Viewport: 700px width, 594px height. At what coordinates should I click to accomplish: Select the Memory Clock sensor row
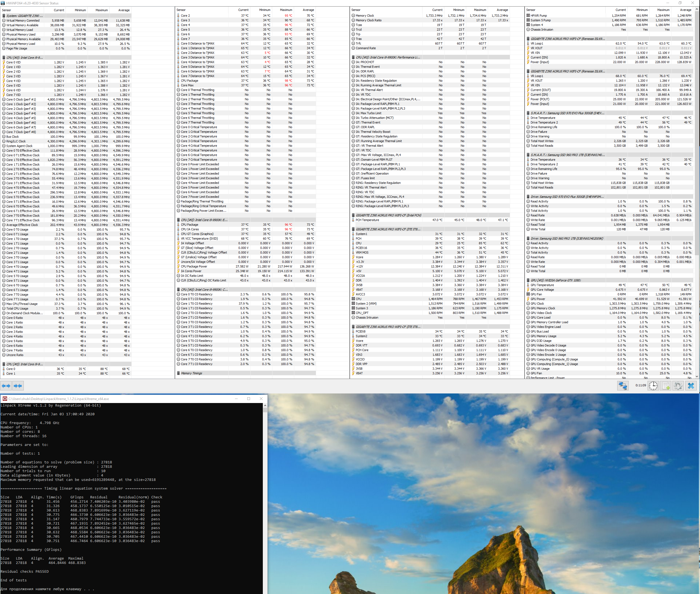click(x=365, y=16)
